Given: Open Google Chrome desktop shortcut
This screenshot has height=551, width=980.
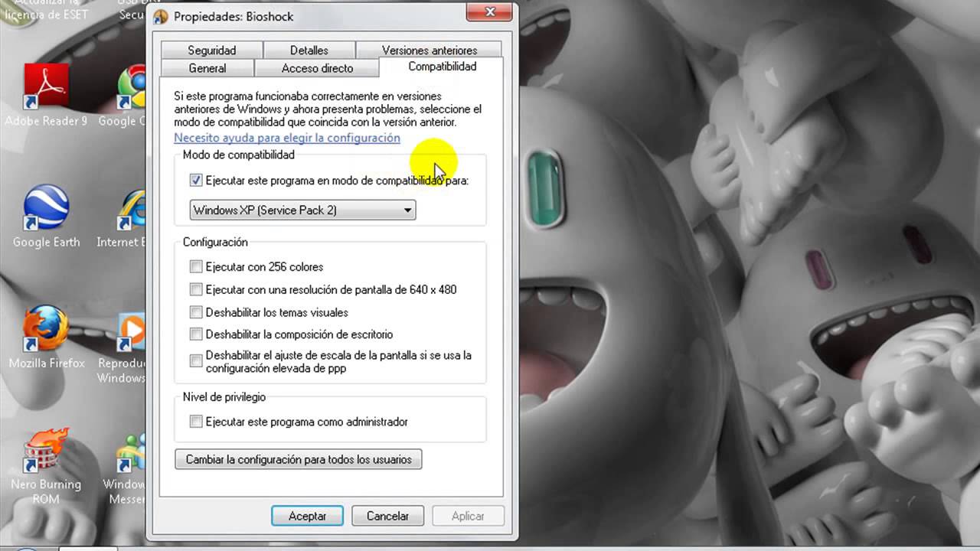Looking at the screenshot, I should (131, 94).
